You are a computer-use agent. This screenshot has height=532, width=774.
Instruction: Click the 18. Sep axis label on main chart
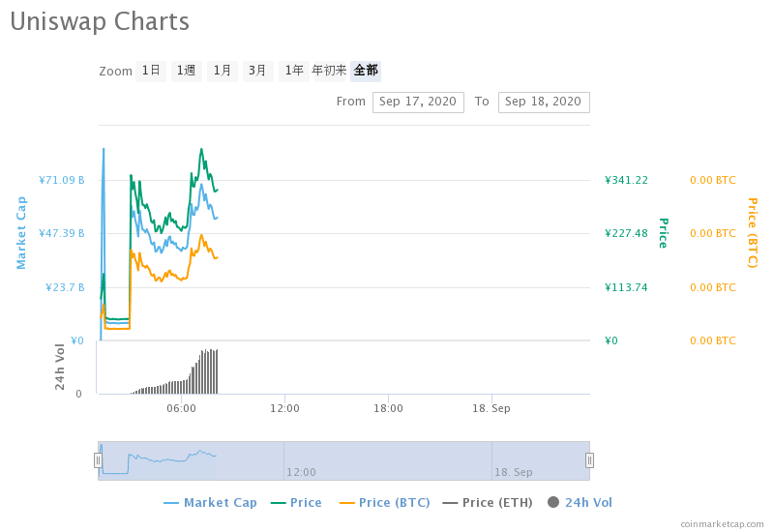pyautogui.click(x=491, y=408)
